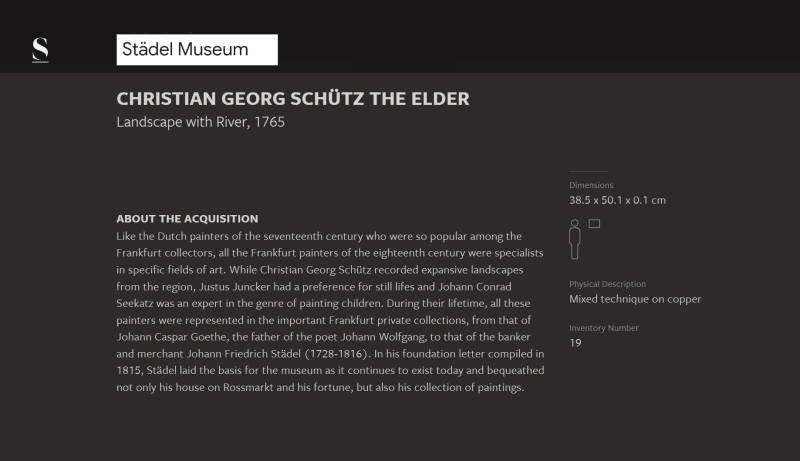Screen dimensions: 800x461
Task: Click the name Seekatz in the paragraph
Action: [135, 303]
